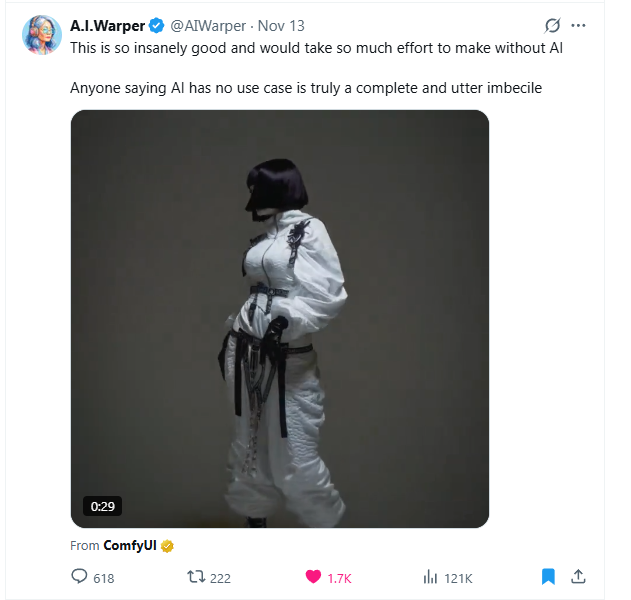Unlike the post via the pink heart
The image size is (631, 600).
pos(313,577)
